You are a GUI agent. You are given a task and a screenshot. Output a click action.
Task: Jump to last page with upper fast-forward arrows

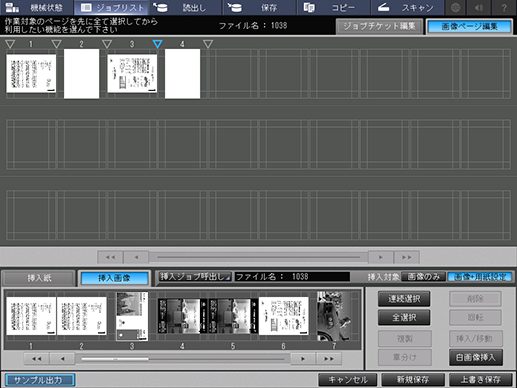click(407, 257)
